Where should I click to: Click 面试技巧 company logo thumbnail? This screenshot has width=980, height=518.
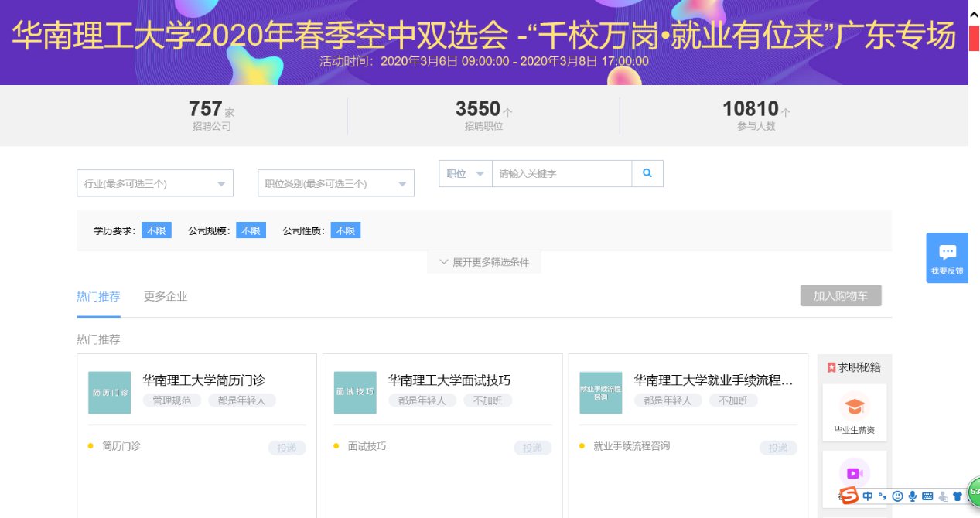[x=355, y=393]
